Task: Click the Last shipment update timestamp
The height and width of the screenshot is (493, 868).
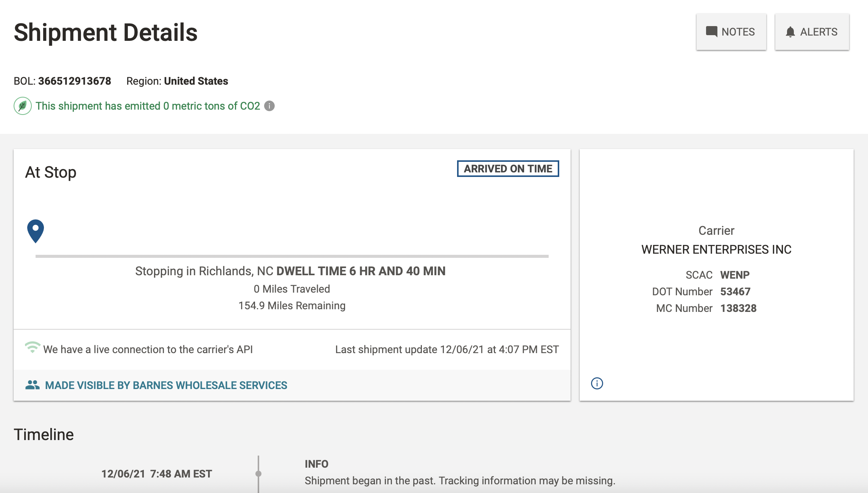Action: click(447, 349)
